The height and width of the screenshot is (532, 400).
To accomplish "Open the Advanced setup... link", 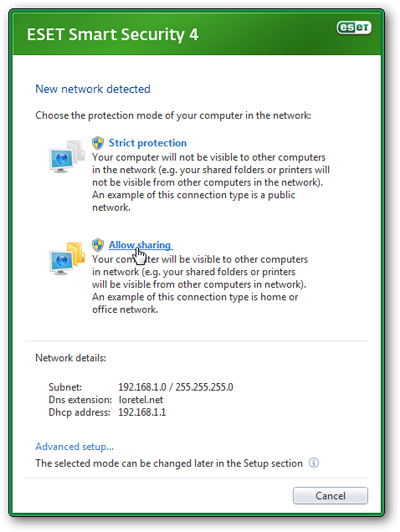I will pyautogui.click(x=74, y=446).
